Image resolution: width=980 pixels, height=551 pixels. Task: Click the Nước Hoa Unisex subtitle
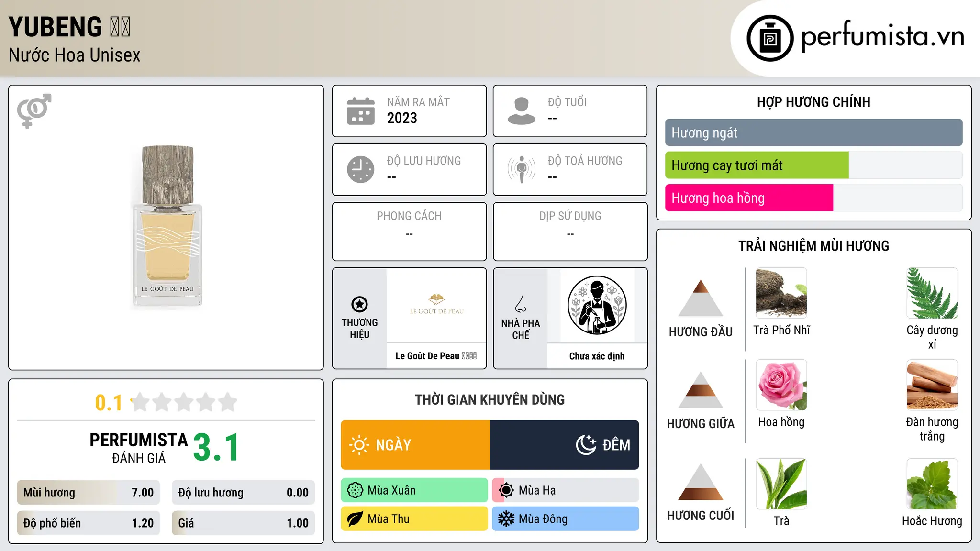(75, 55)
